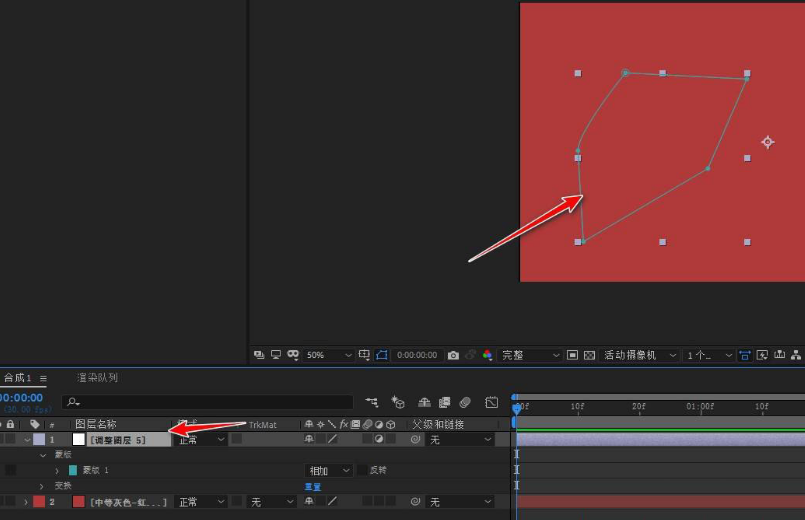Toggle quality slash switch on layer 1
The height and width of the screenshot is (520, 805).
333,439
